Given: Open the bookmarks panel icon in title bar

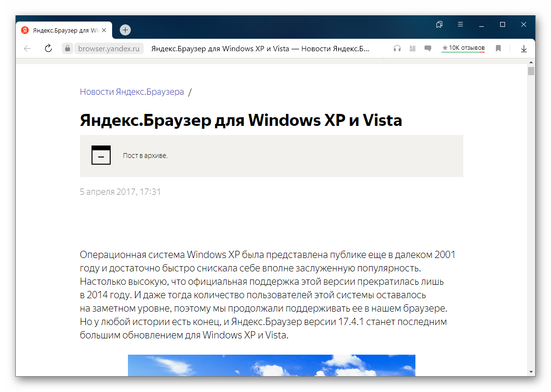Looking at the screenshot, I should pyautogui.click(x=439, y=24).
